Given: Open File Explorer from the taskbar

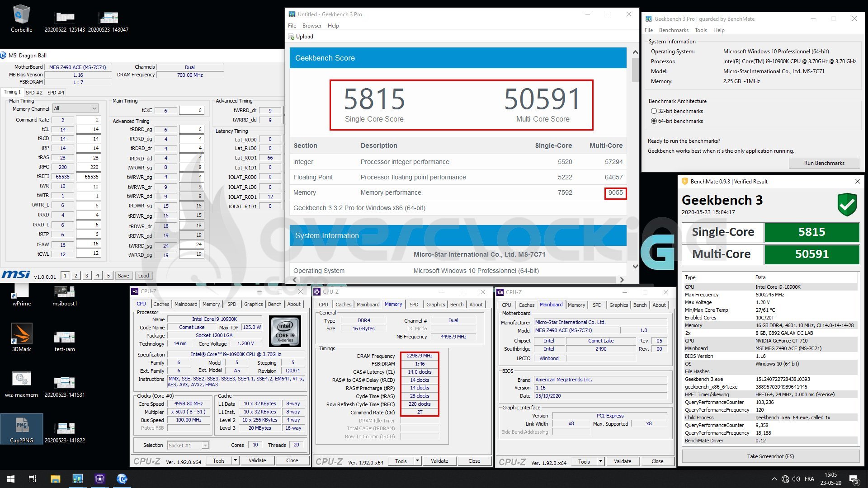Looking at the screenshot, I should 55,479.
